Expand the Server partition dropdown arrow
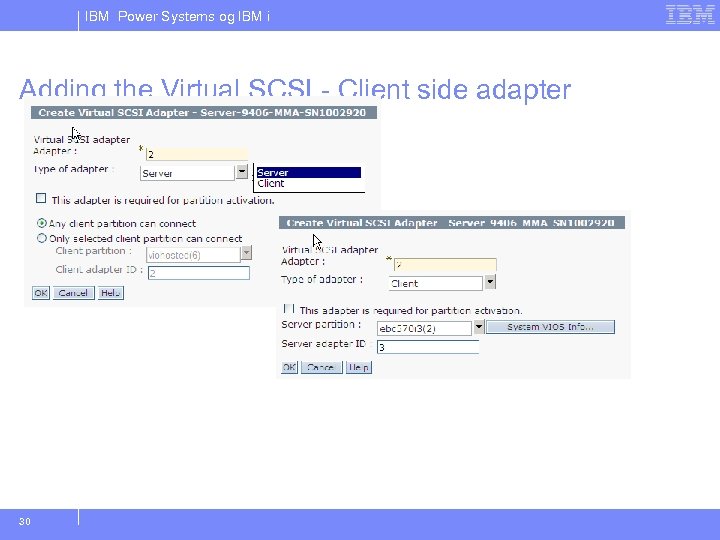The width and height of the screenshot is (720, 540). tap(478, 327)
